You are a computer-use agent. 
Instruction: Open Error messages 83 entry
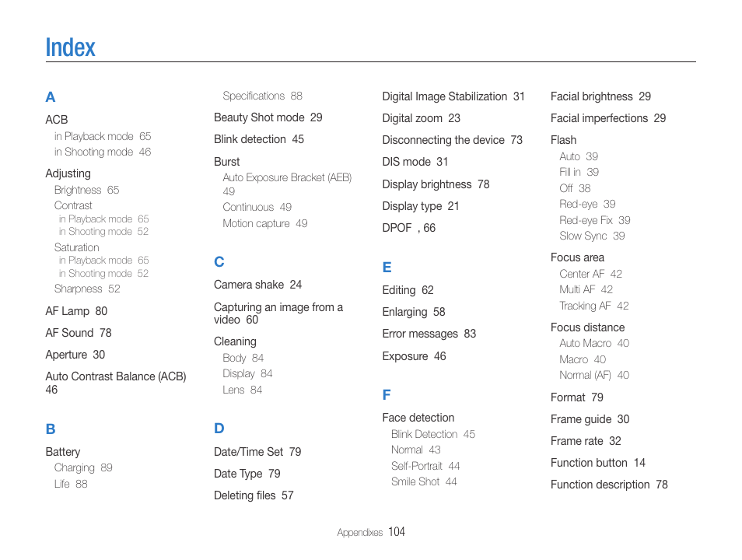point(429,334)
